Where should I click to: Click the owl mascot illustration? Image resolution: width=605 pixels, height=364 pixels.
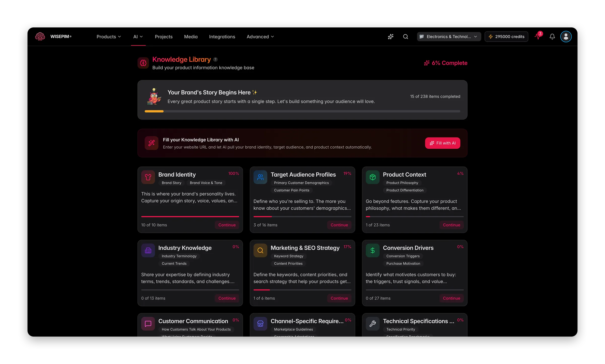(x=154, y=96)
